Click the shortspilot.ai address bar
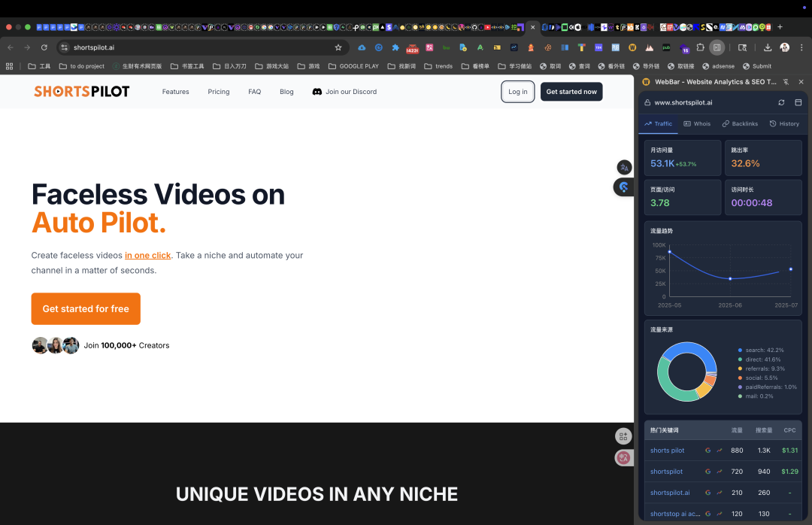812x525 pixels. click(203, 47)
